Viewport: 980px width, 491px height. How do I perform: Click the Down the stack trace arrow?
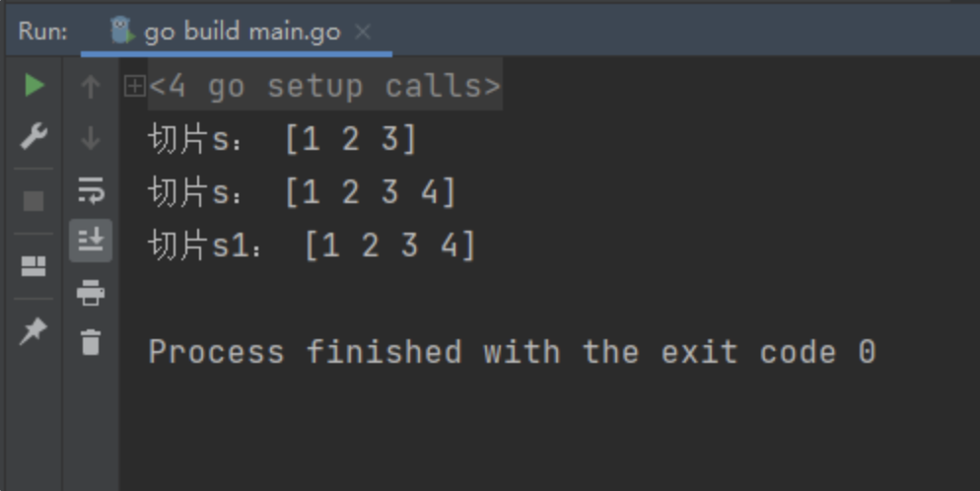(x=91, y=138)
